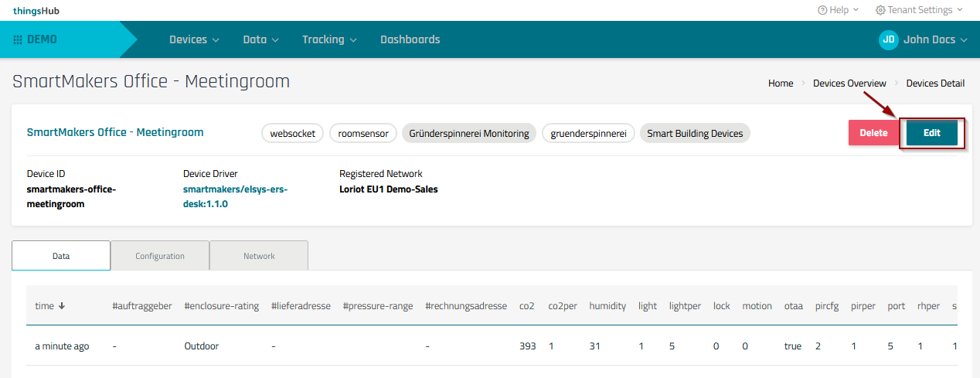The width and height of the screenshot is (980, 378).
Task: Open the Dashboards menu item
Action: 410,40
